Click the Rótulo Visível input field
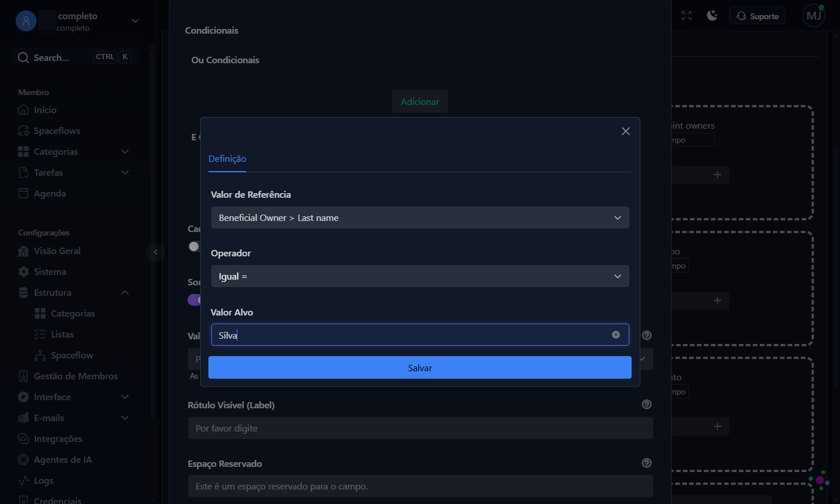Image resolution: width=840 pixels, height=504 pixels. pyautogui.click(x=420, y=428)
